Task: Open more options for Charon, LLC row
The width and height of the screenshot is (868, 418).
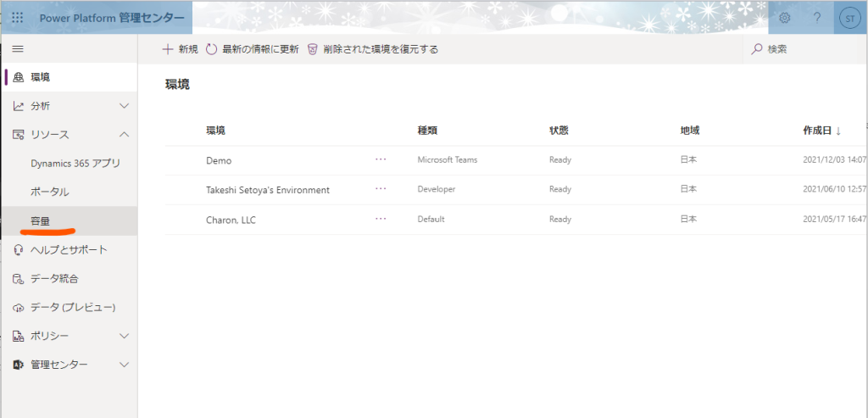Action: 381,219
